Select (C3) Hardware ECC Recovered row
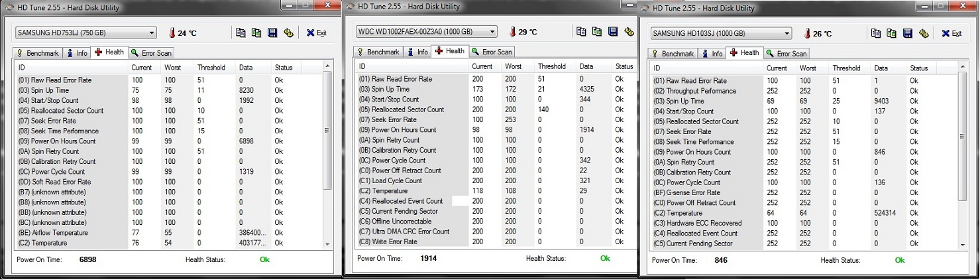Screen dimensions: 980x280 [x=804, y=223]
